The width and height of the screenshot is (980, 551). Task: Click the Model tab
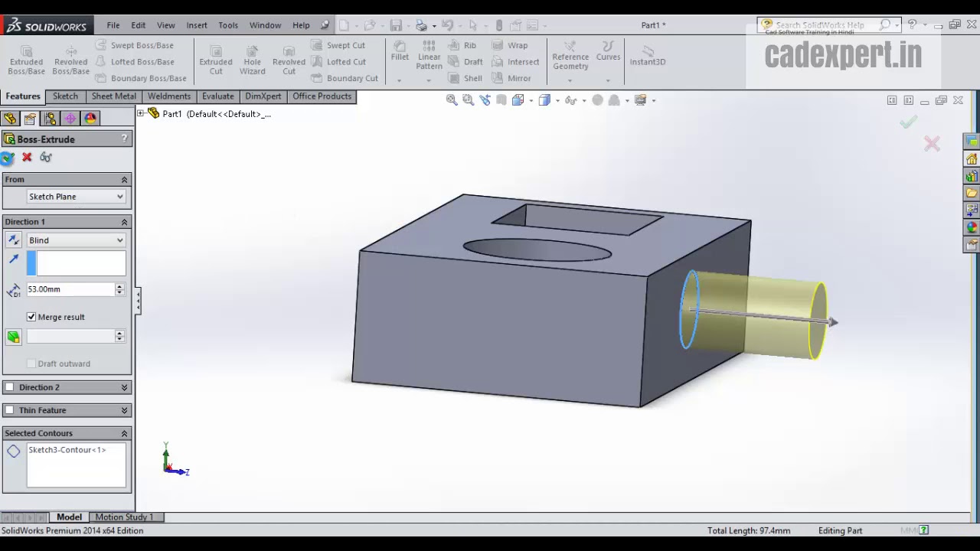[69, 517]
